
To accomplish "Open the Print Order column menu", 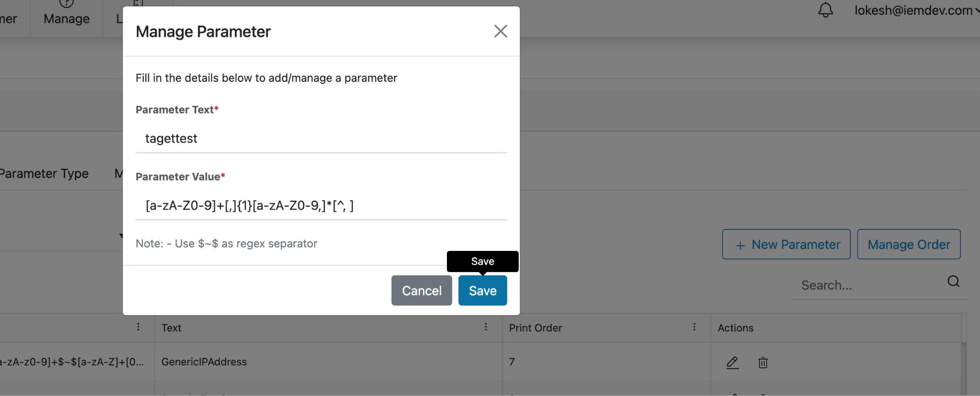I will coord(694,327).
